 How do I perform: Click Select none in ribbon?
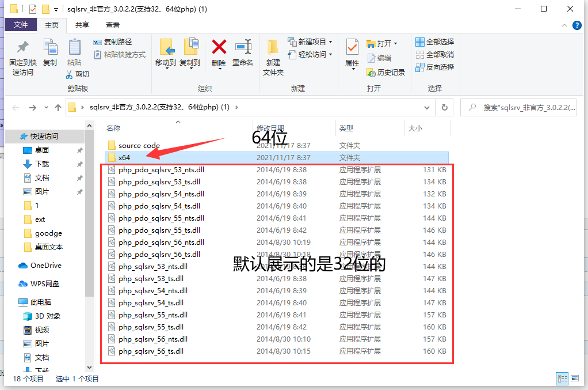tap(434, 54)
